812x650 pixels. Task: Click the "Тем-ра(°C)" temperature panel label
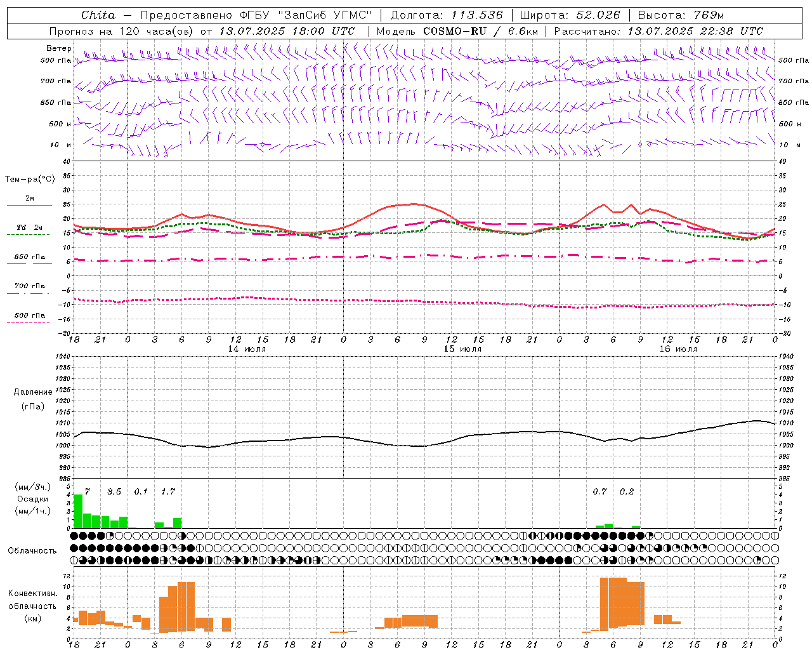click(x=30, y=180)
